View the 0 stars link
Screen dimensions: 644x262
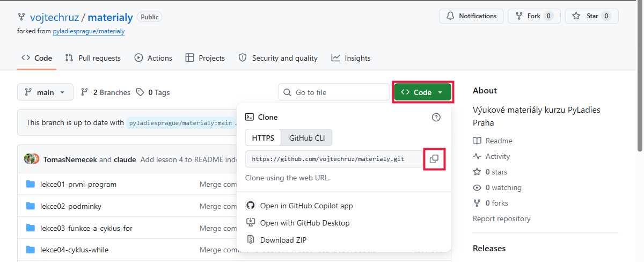pos(490,172)
